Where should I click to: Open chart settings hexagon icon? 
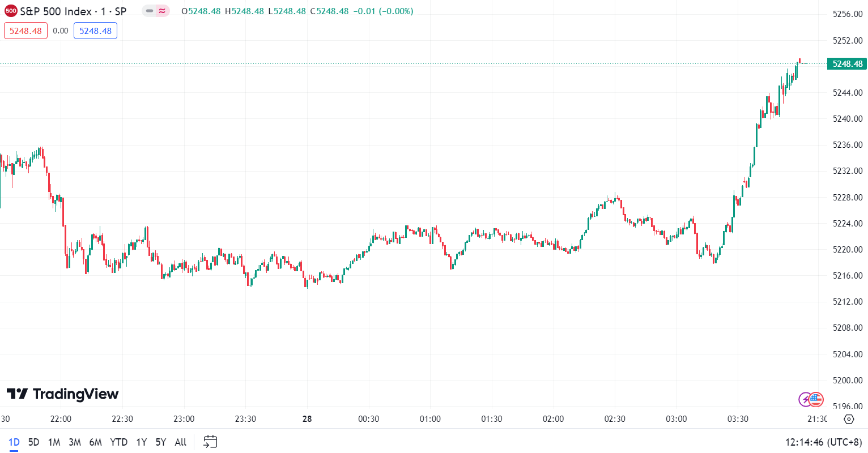pyautogui.click(x=849, y=419)
